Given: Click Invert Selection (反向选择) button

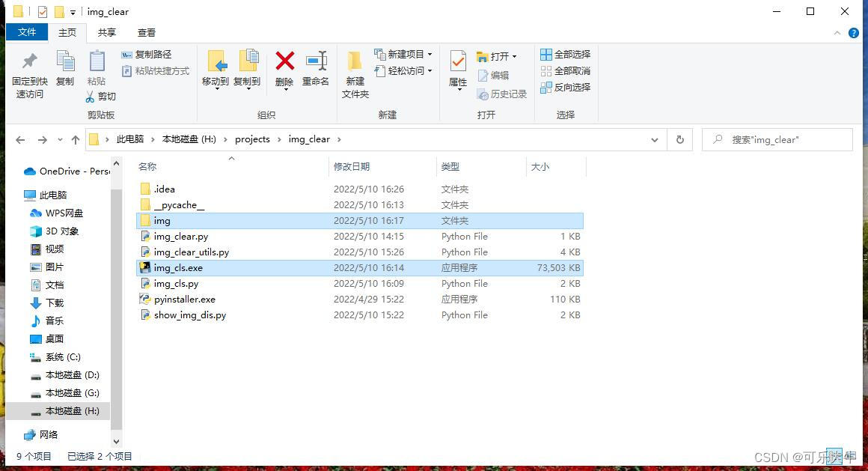Looking at the screenshot, I should click(x=566, y=88).
